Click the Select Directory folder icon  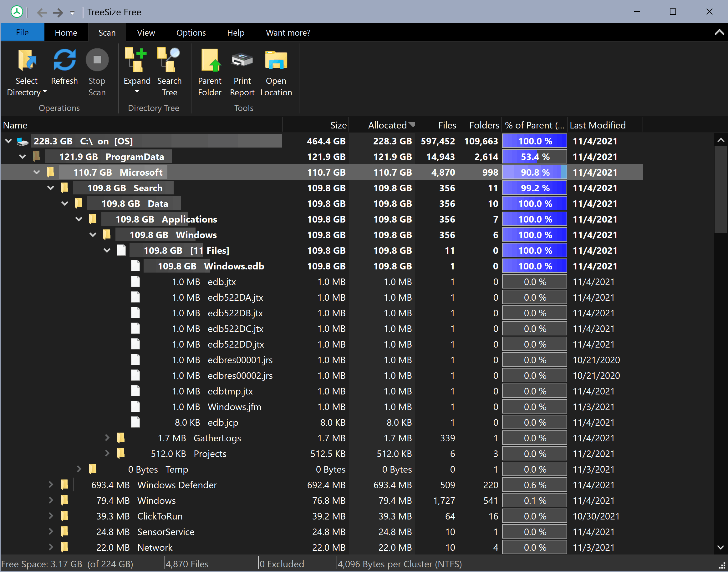[27, 60]
